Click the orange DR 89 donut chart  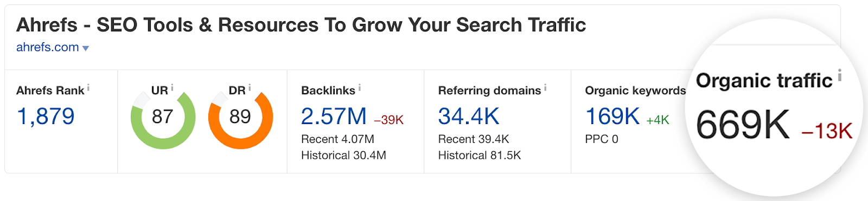[240, 116]
